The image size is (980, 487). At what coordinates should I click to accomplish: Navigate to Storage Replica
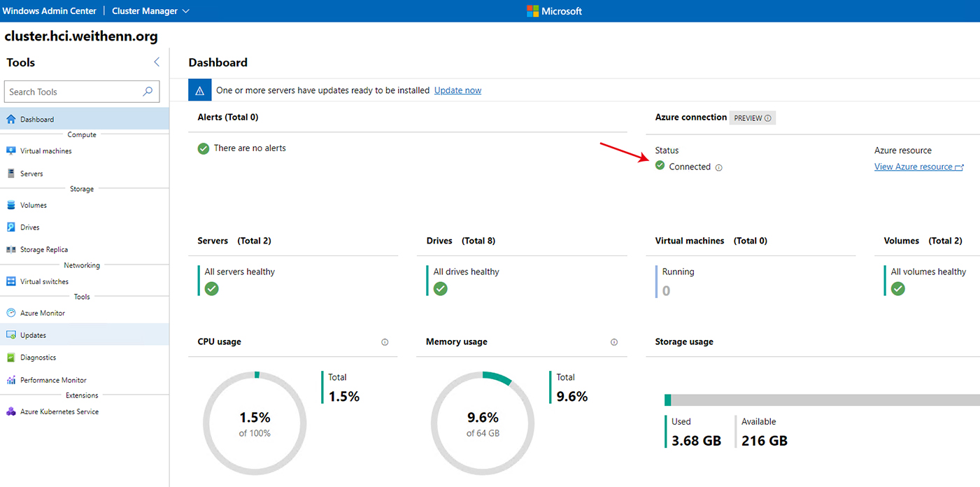(85, 250)
